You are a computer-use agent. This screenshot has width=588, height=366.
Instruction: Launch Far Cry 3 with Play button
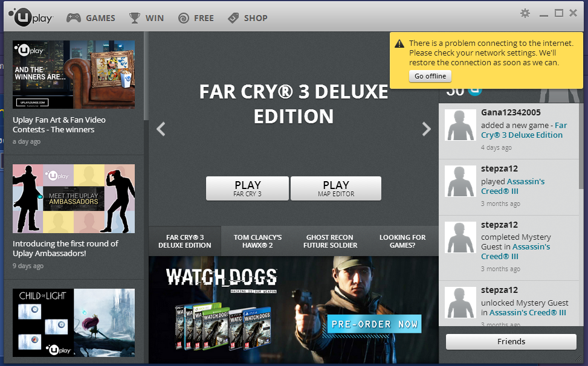click(x=248, y=188)
